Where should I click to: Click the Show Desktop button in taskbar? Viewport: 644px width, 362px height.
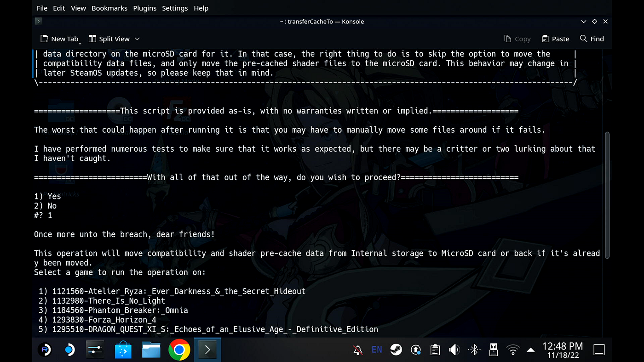click(x=599, y=350)
